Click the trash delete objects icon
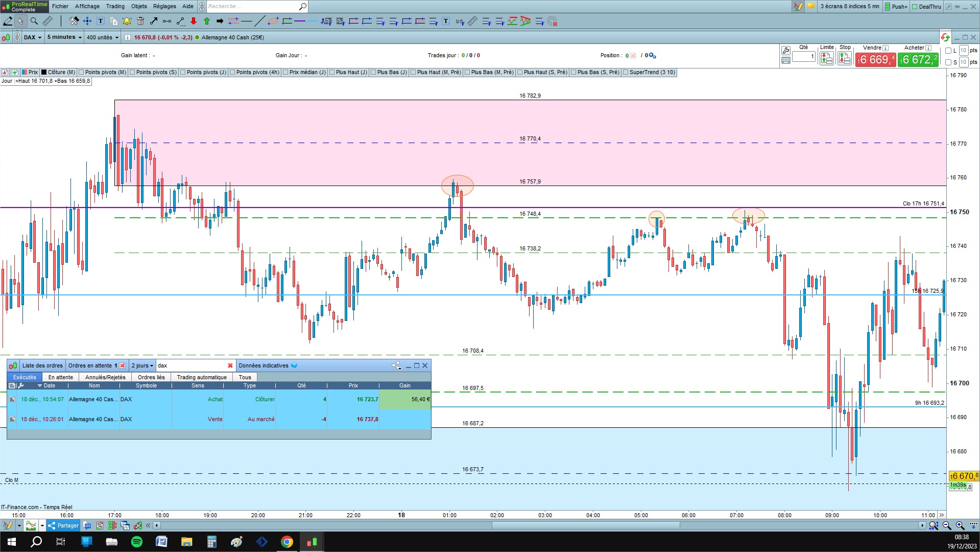 pyautogui.click(x=140, y=21)
